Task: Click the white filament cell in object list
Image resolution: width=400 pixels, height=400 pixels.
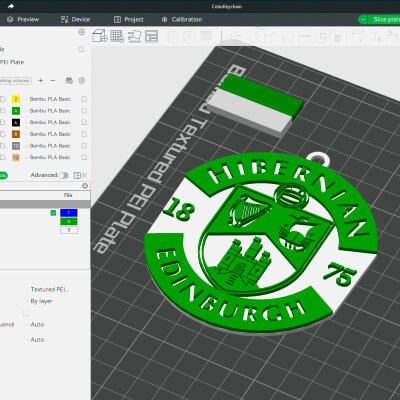Action: tap(69, 230)
